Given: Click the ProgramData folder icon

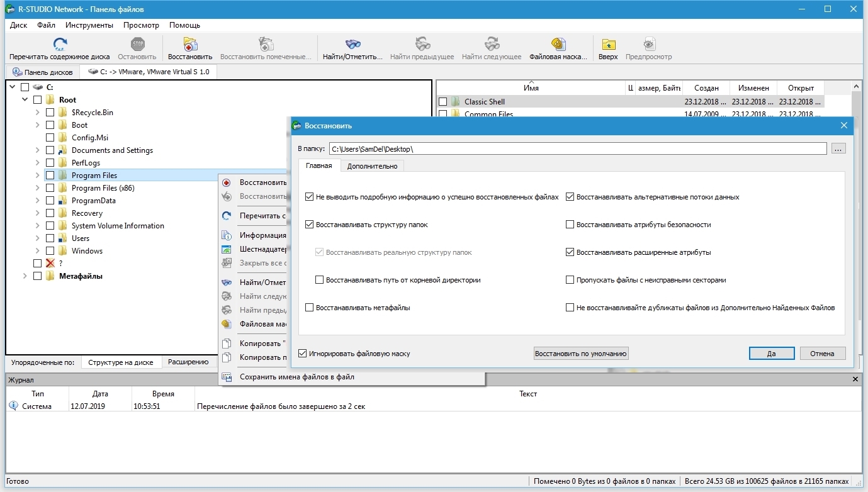Looking at the screenshot, I should (x=63, y=200).
